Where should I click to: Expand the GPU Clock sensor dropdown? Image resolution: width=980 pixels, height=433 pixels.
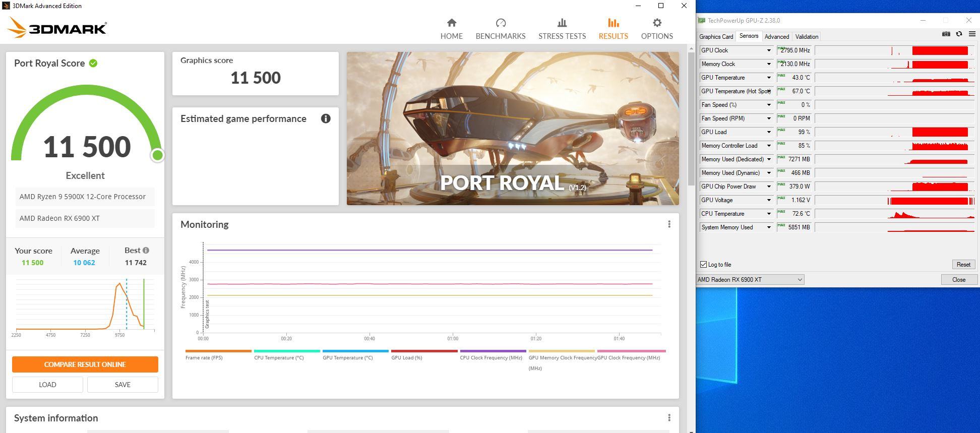[769, 50]
